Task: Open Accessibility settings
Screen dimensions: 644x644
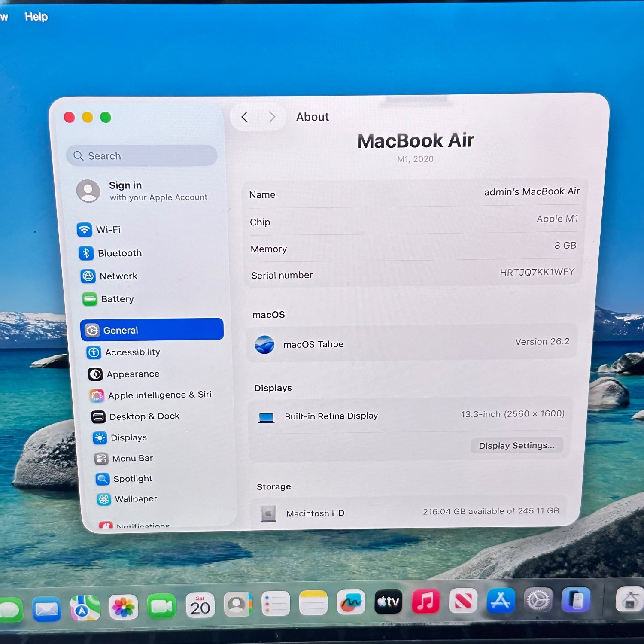Action: pyautogui.click(x=132, y=352)
